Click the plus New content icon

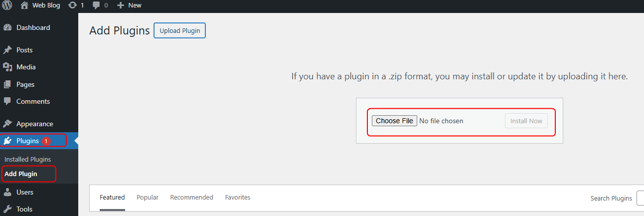tap(120, 5)
